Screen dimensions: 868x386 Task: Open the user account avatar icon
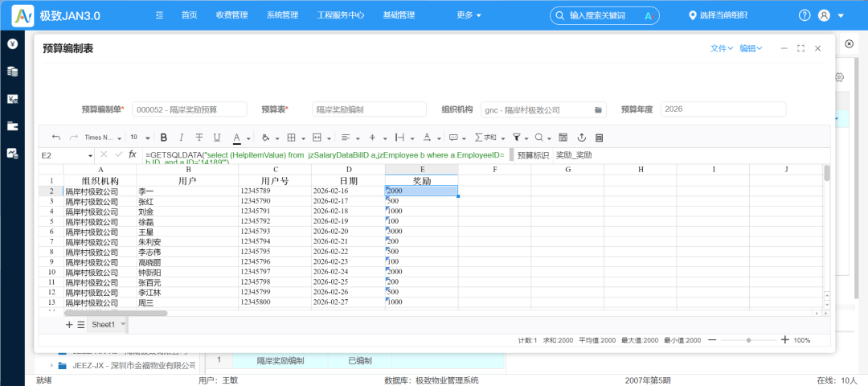click(825, 15)
